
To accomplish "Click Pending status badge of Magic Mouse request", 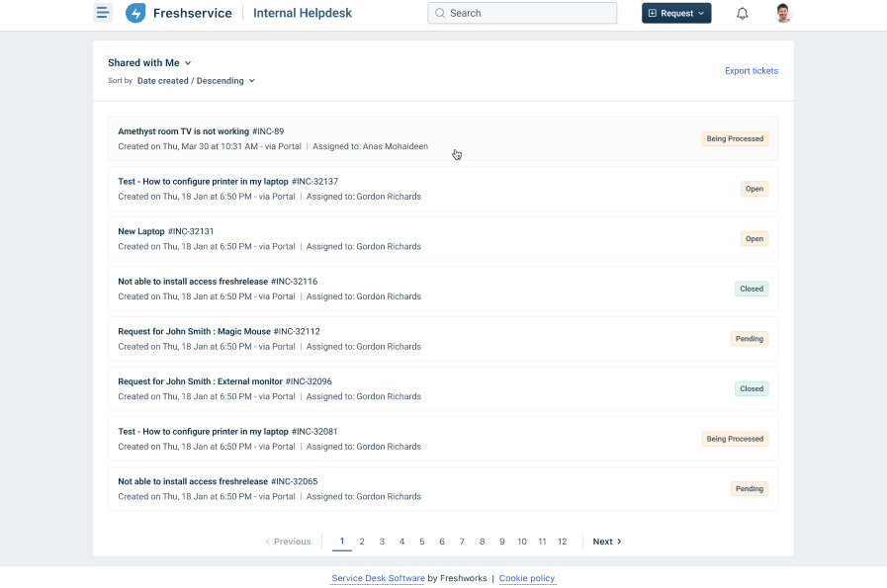I will coord(749,339).
